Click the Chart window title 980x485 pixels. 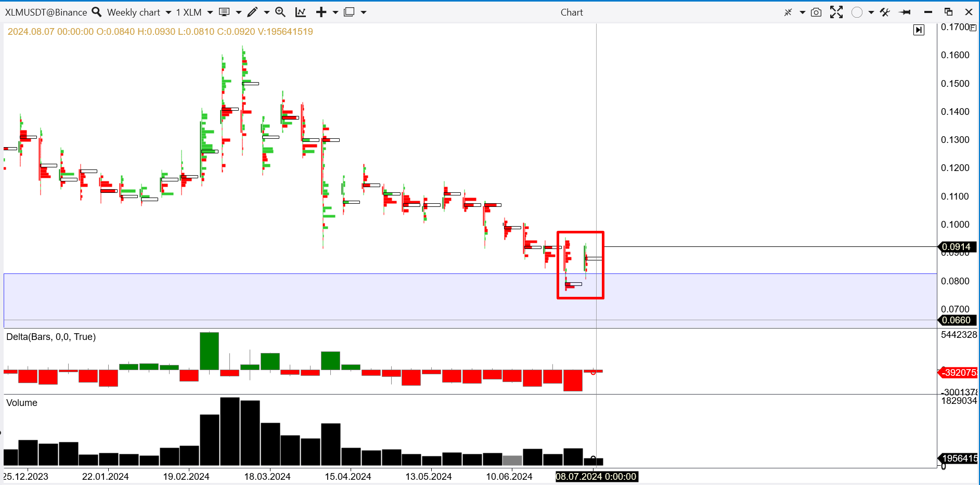point(572,12)
